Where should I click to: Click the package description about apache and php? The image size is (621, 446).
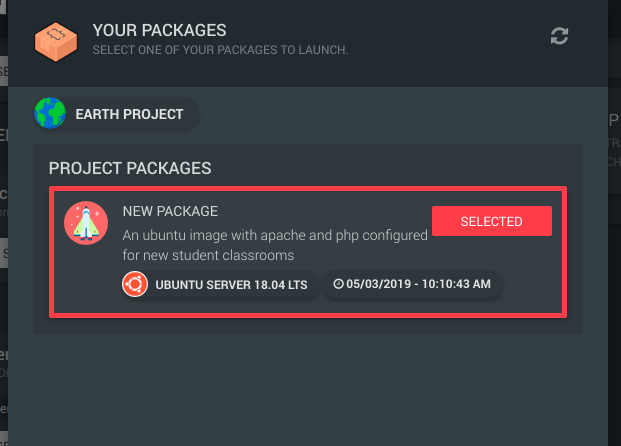click(x=275, y=245)
